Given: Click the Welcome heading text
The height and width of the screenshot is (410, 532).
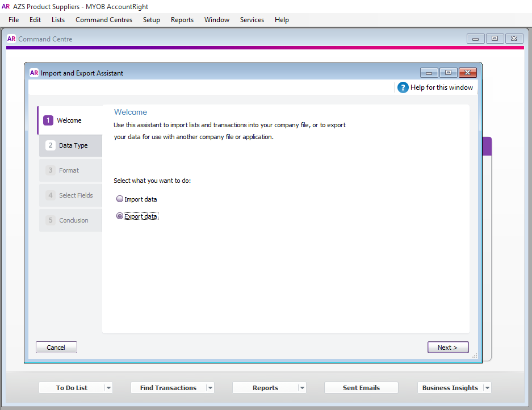Looking at the screenshot, I should [131, 112].
